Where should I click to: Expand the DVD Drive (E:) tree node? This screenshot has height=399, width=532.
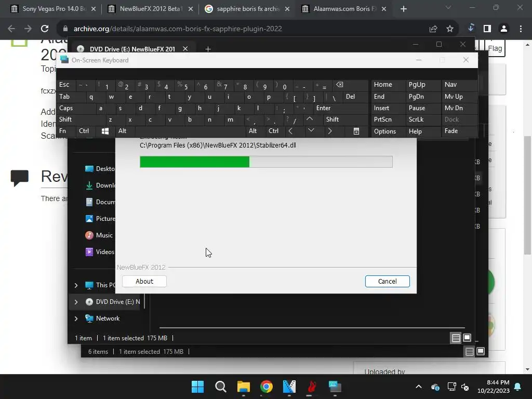(x=76, y=302)
